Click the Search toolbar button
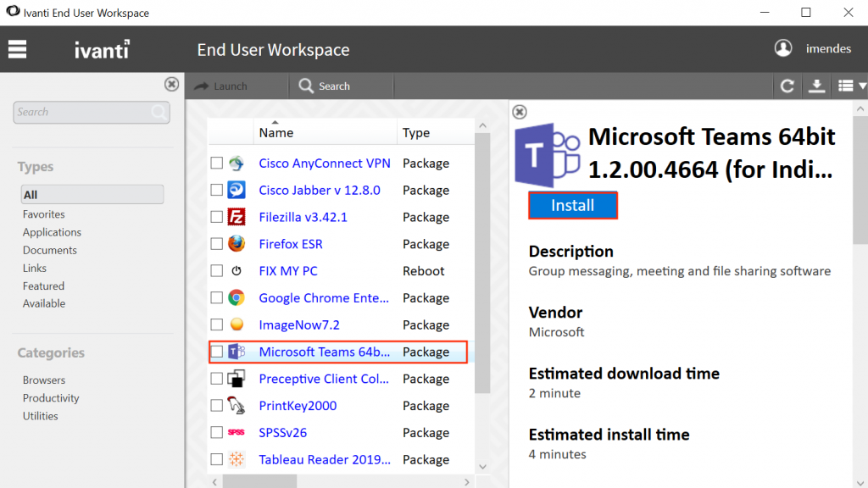The width and height of the screenshot is (868, 488). 325,86
